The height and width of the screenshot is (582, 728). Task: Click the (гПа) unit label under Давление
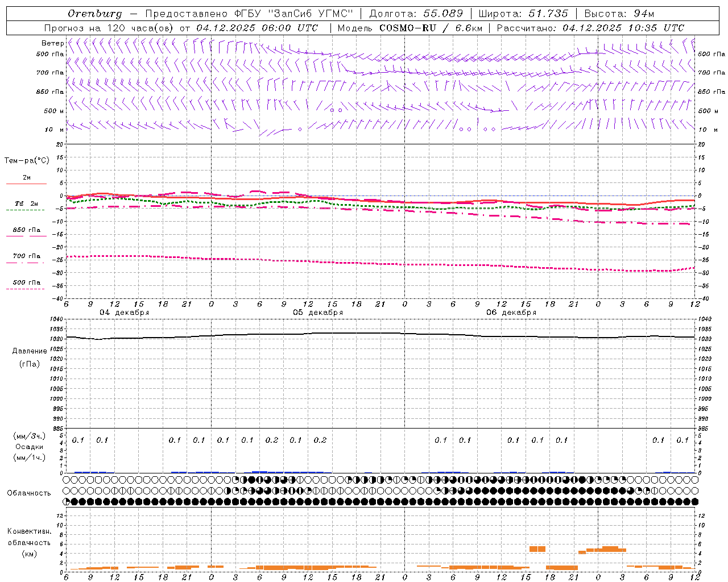(x=30, y=364)
